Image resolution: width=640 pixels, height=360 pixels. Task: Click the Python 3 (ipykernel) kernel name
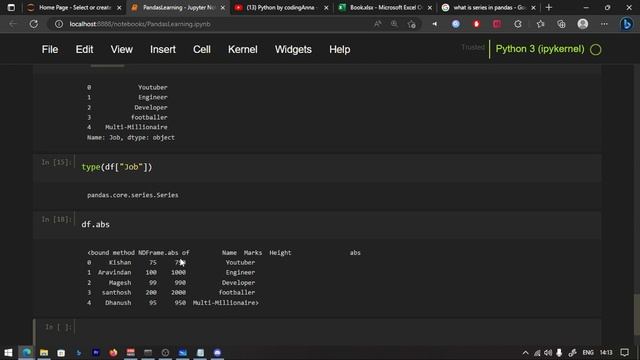point(540,49)
